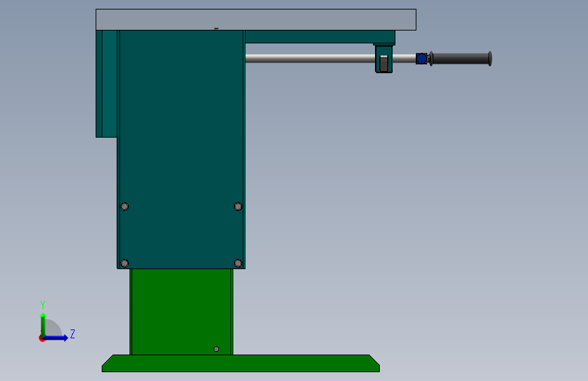This screenshot has width=588, height=381.
Task: Select the upper-left bolt on the housing
Action: coord(125,206)
